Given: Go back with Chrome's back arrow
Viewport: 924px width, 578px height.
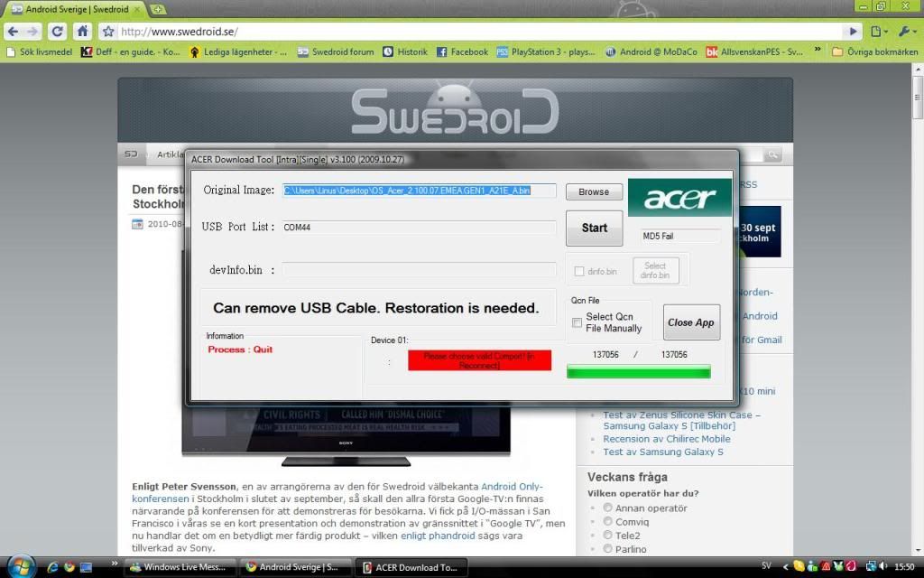Looking at the screenshot, I should pyautogui.click(x=13, y=32).
